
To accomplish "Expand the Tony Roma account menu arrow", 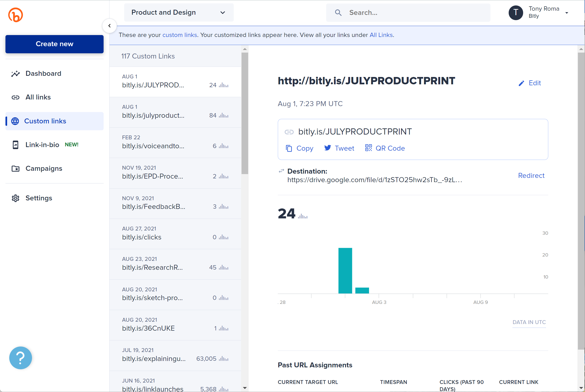I will pos(567,13).
